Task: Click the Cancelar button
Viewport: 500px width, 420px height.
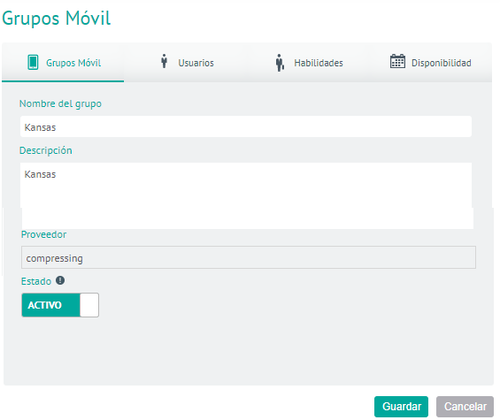Action: click(x=465, y=406)
